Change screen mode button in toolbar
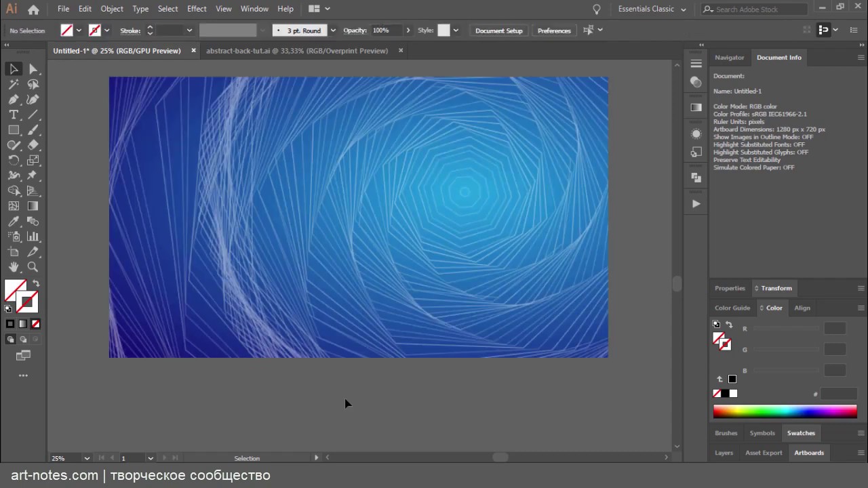Viewport: 868px width, 488px height. pos(23,355)
